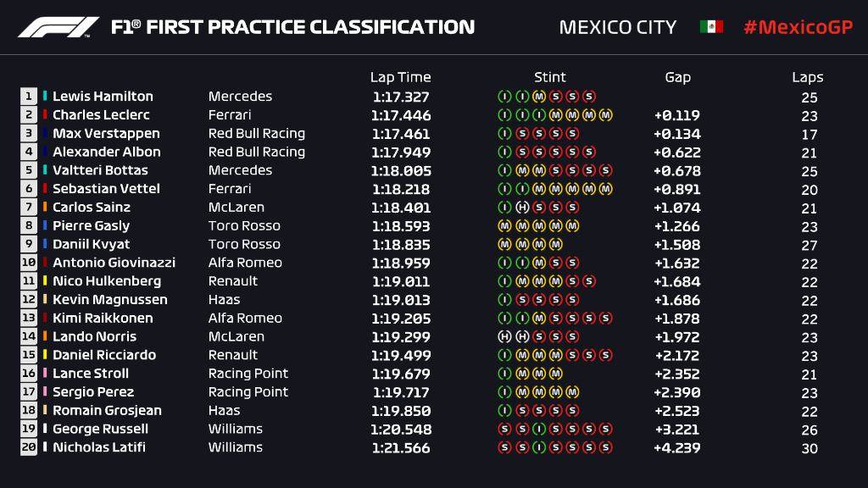Open the #MexicoGP hashtag

coord(797,27)
